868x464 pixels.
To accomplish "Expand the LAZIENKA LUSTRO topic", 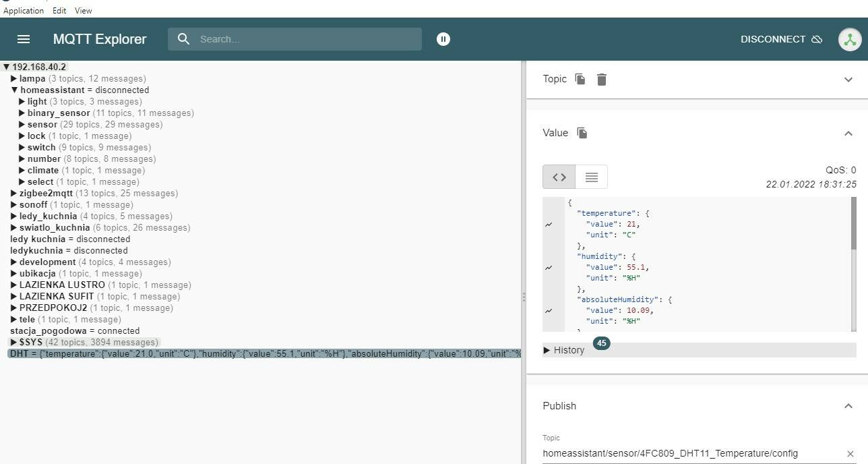I will (13, 285).
